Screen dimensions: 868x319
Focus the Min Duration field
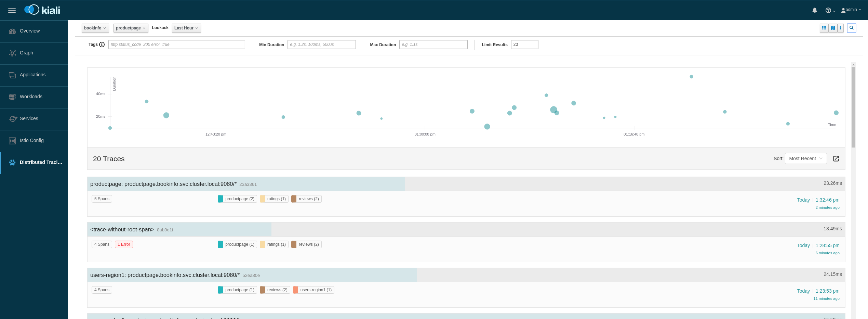pos(322,44)
